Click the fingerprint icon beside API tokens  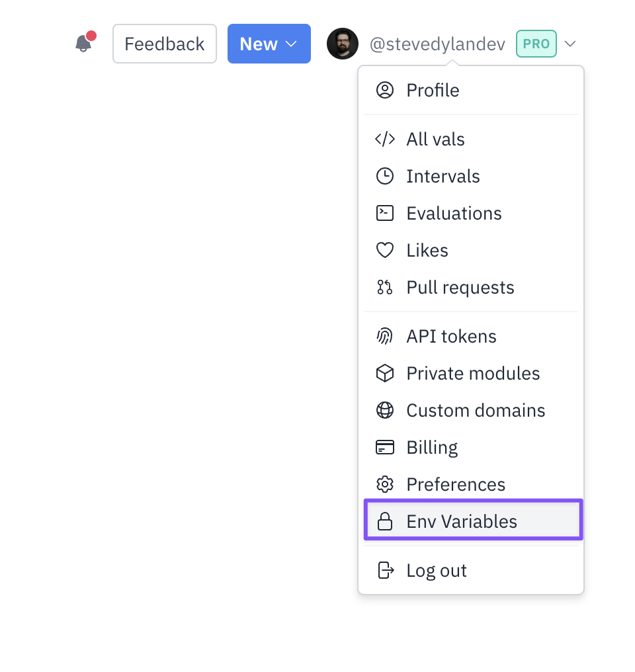point(384,336)
